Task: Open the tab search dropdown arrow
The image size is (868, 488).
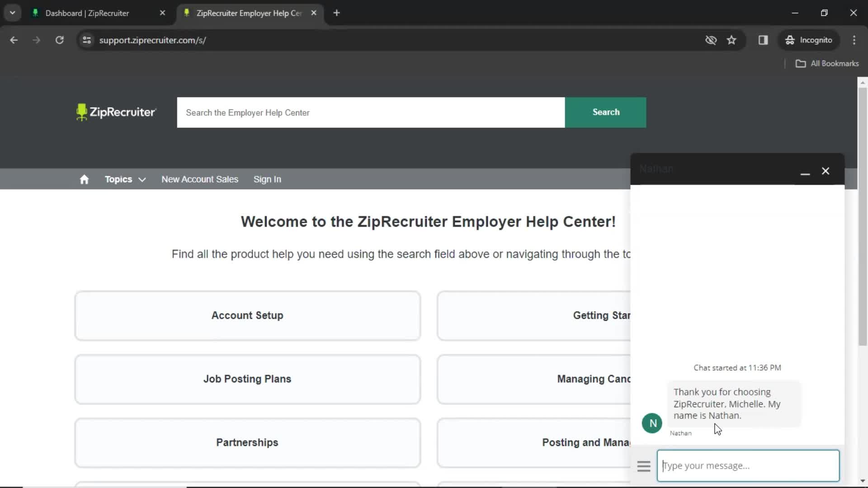Action: coord(13,13)
